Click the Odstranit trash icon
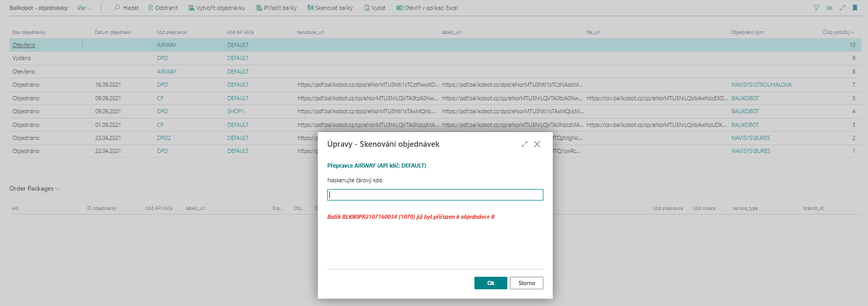Viewport: 868px width, 306px height. click(x=150, y=8)
